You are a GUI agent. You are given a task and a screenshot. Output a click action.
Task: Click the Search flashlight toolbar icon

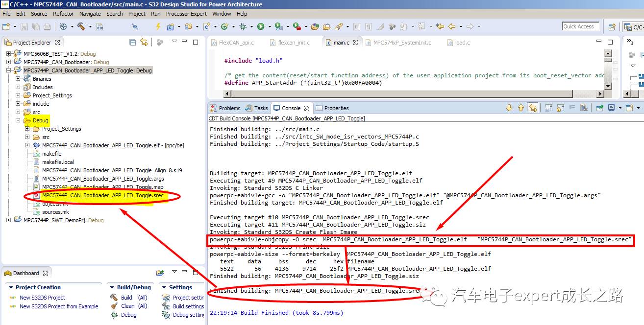click(339, 26)
